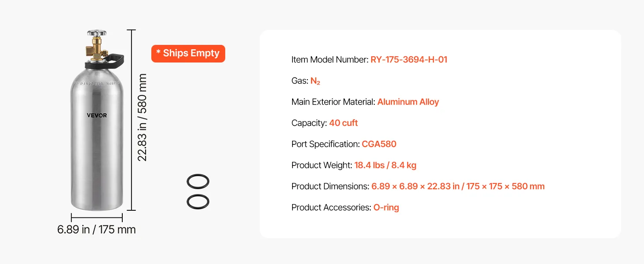
Task: Select the lower black O-ring image
Action: point(198,202)
